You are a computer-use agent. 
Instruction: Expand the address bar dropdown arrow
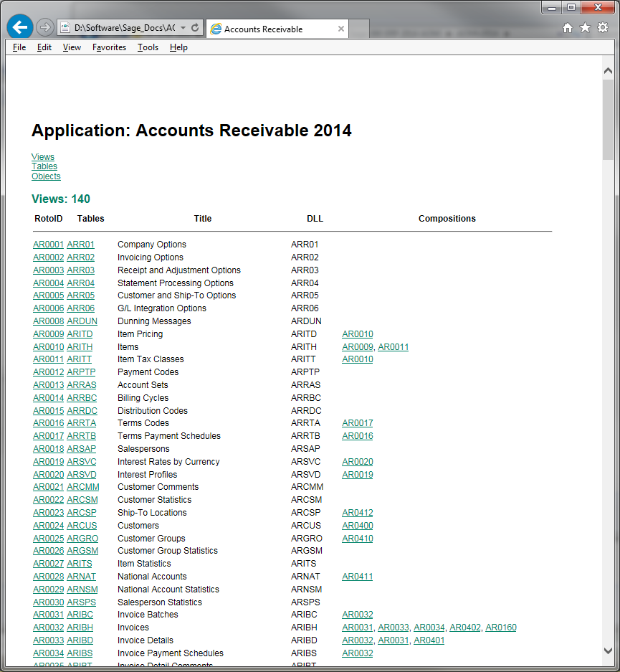point(183,28)
